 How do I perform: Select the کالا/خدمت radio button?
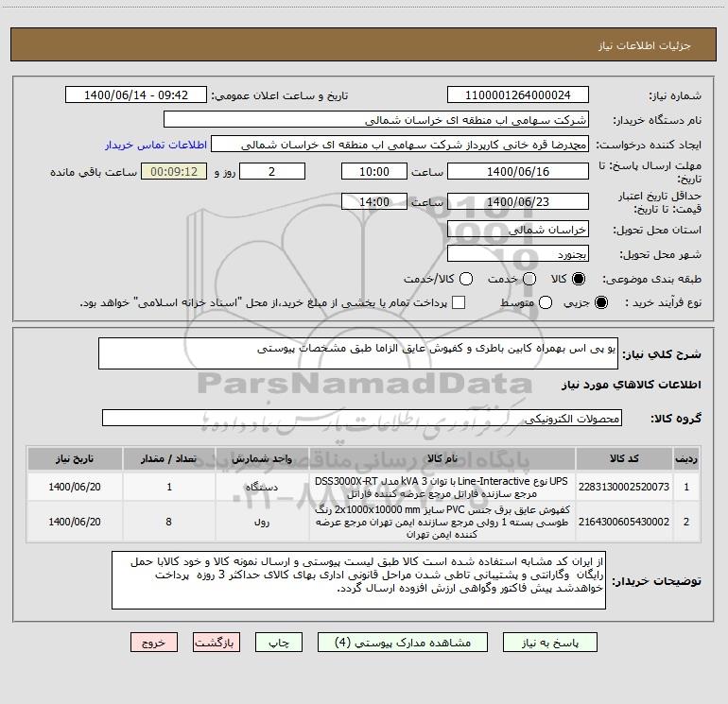pos(466,279)
